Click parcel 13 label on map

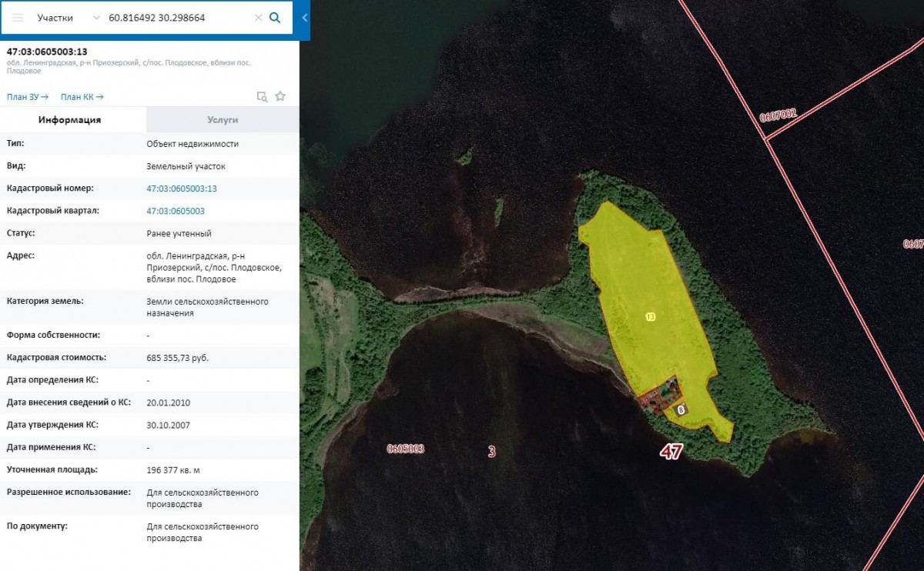pyautogui.click(x=651, y=317)
